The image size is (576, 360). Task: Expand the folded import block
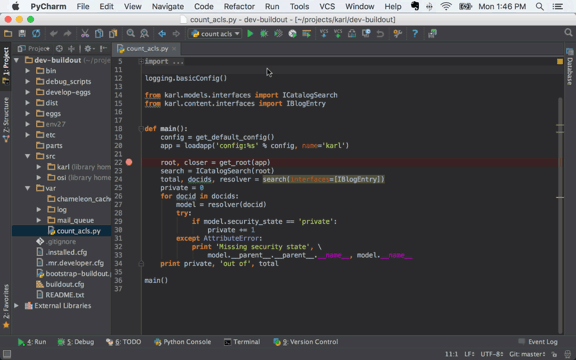click(x=141, y=62)
